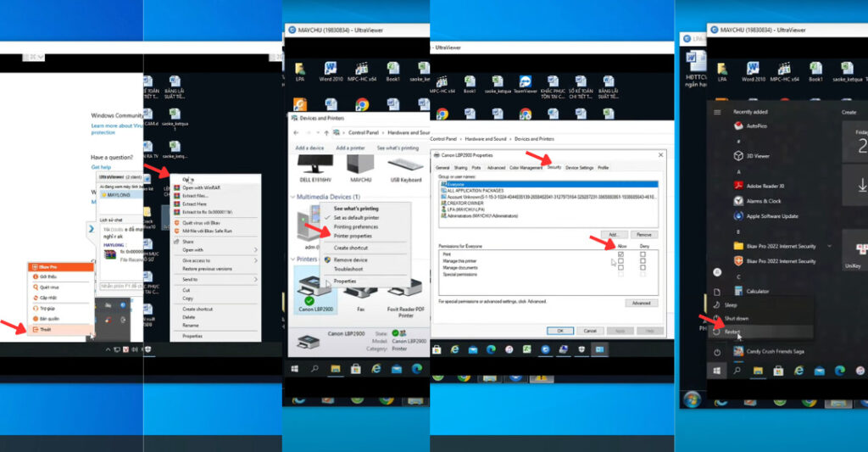
Task: Choose Shut down in the power menu
Action: coord(762,318)
